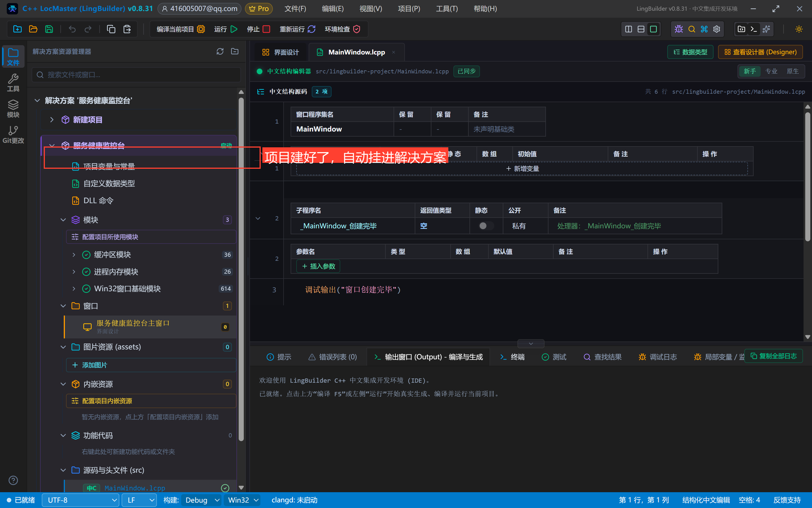Image resolution: width=812 pixels, height=508 pixels.
Task: Click 复制全部日志 button
Action: (x=774, y=356)
